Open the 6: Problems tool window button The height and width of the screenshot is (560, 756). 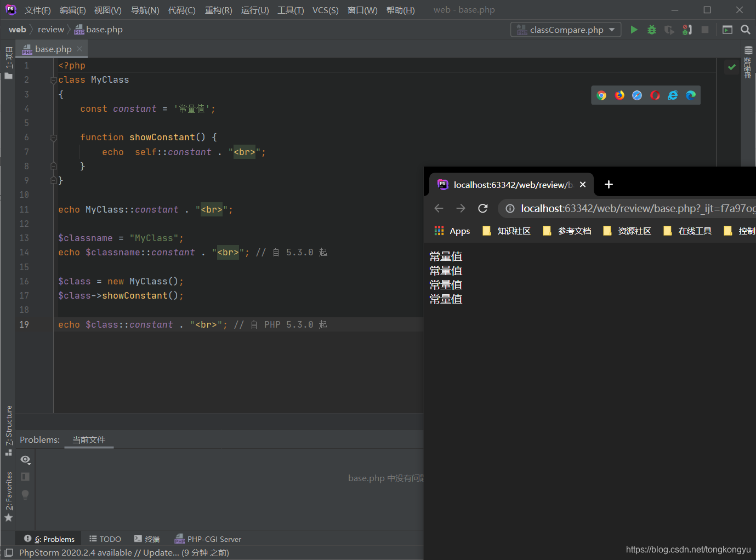[x=49, y=539]
